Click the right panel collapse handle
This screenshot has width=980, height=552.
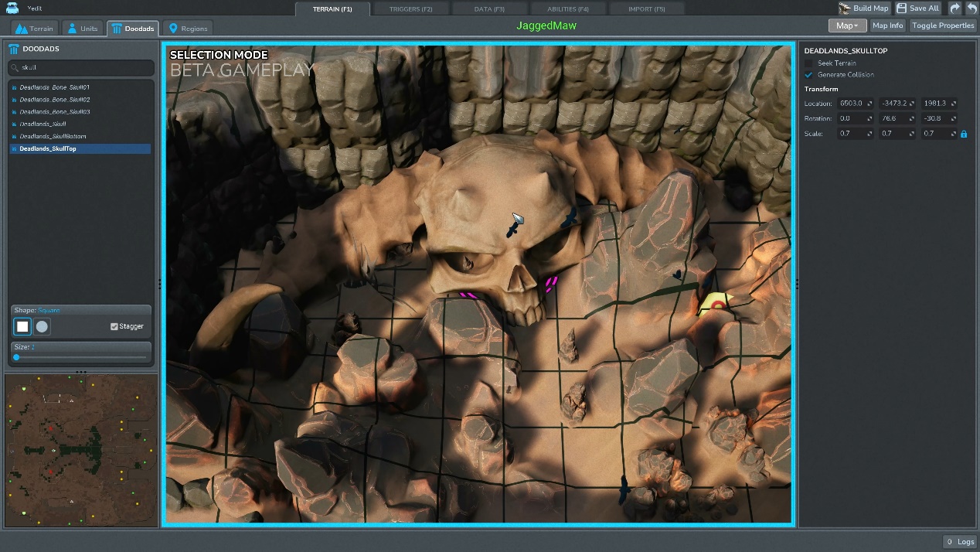797,285
